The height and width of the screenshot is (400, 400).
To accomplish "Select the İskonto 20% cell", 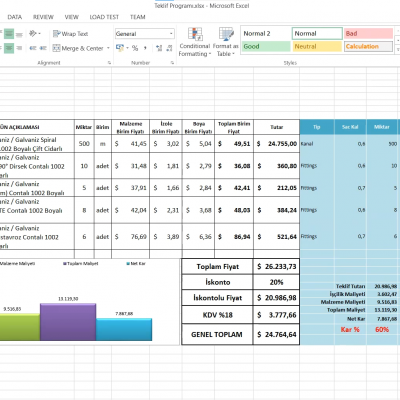I will 276,282.
